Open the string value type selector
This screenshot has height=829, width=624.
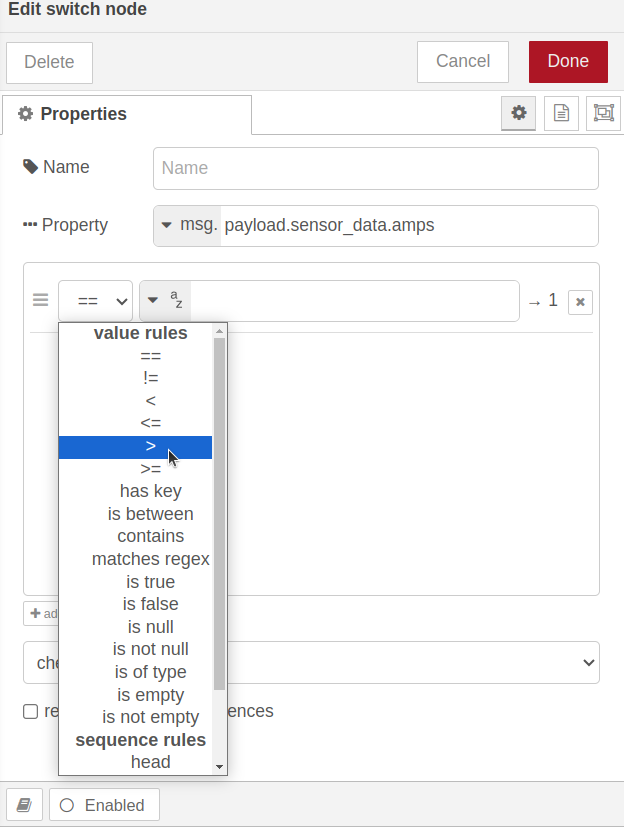click(165, 301)
